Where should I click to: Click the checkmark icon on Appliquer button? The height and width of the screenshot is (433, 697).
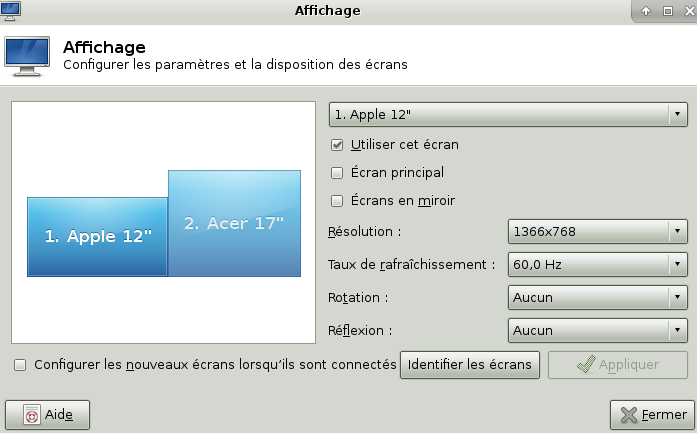587,365
